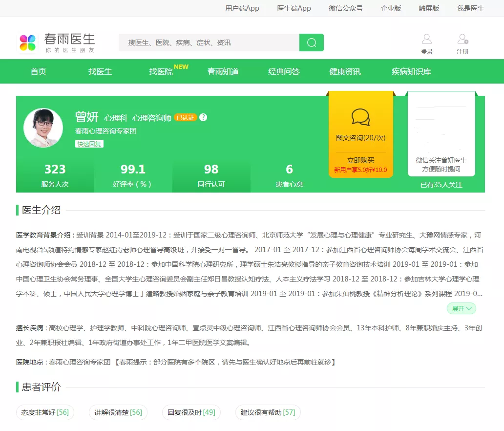Open the 医生端App link
Viewport: 504px width, 431px height.
coord(294,8)
